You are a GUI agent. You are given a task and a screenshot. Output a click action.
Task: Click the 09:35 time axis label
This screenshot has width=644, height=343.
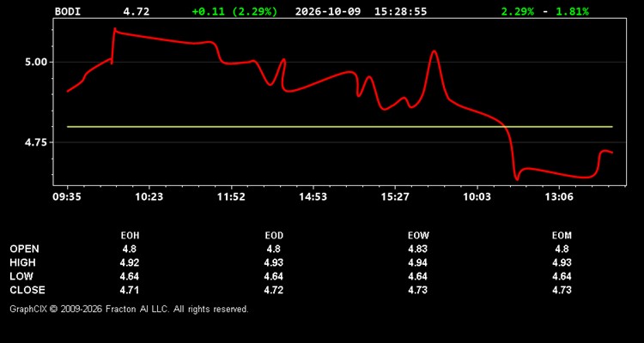[x=67, y=197]
